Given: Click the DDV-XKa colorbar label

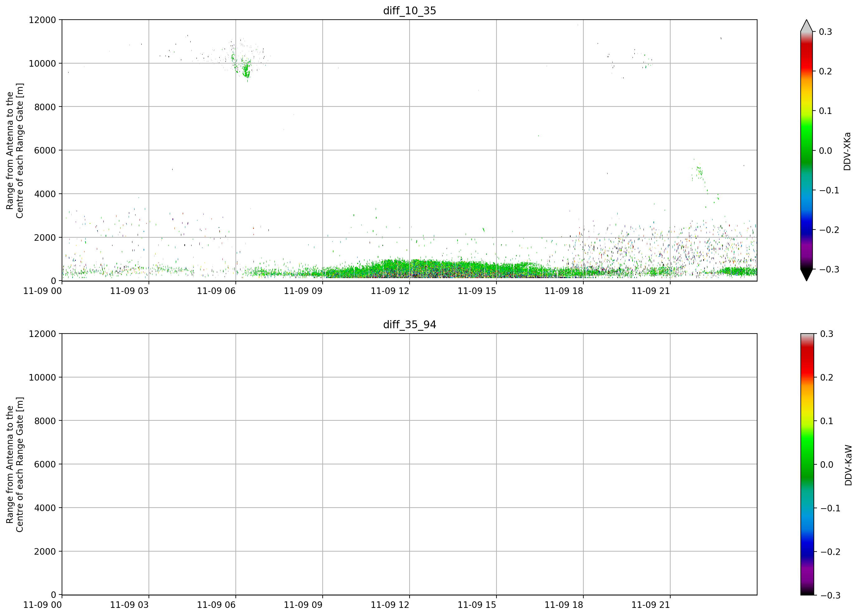Looking at the screenshot, I should (847, 151).
